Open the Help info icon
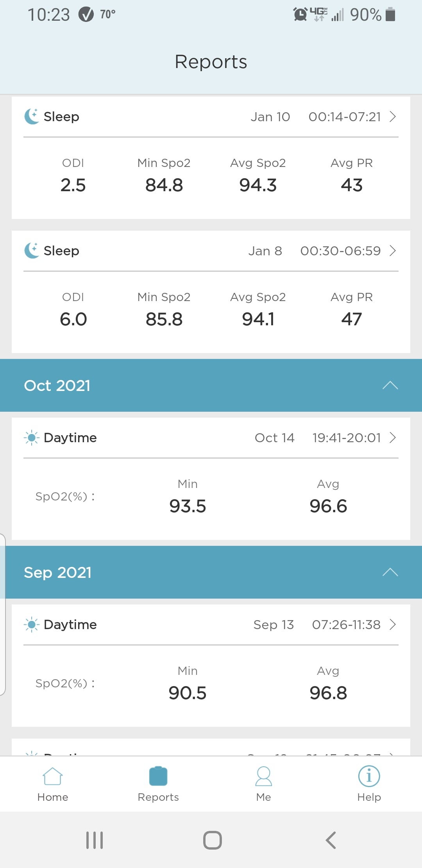The width and height of the screenshot is (422, 868). point(369,776)
